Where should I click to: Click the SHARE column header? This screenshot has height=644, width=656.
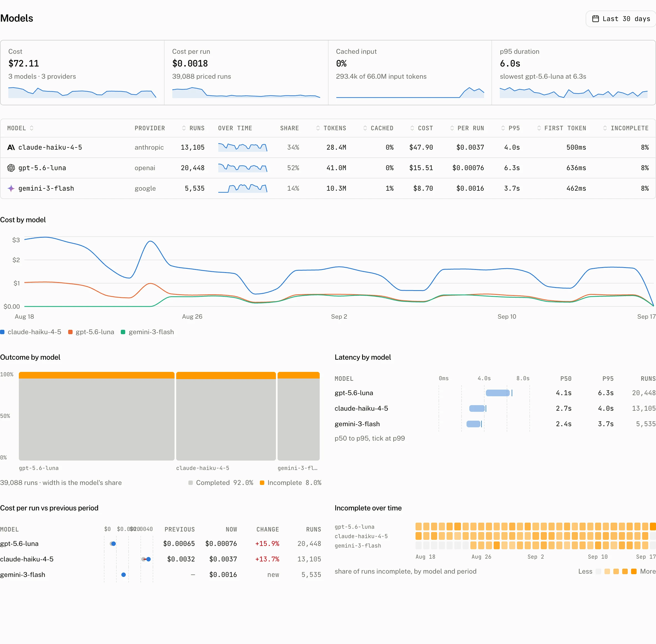click(x=289, y=128)
